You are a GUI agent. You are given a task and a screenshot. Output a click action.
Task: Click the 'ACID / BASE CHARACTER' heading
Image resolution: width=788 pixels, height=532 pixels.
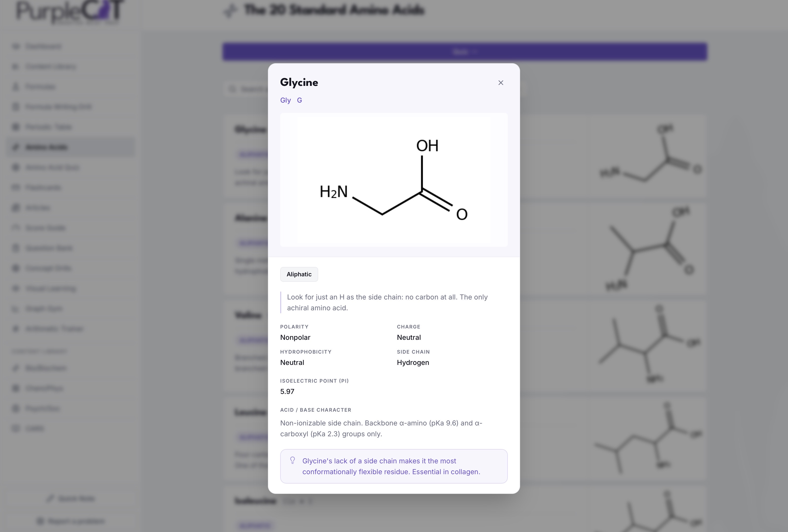(x=315, y=410)
